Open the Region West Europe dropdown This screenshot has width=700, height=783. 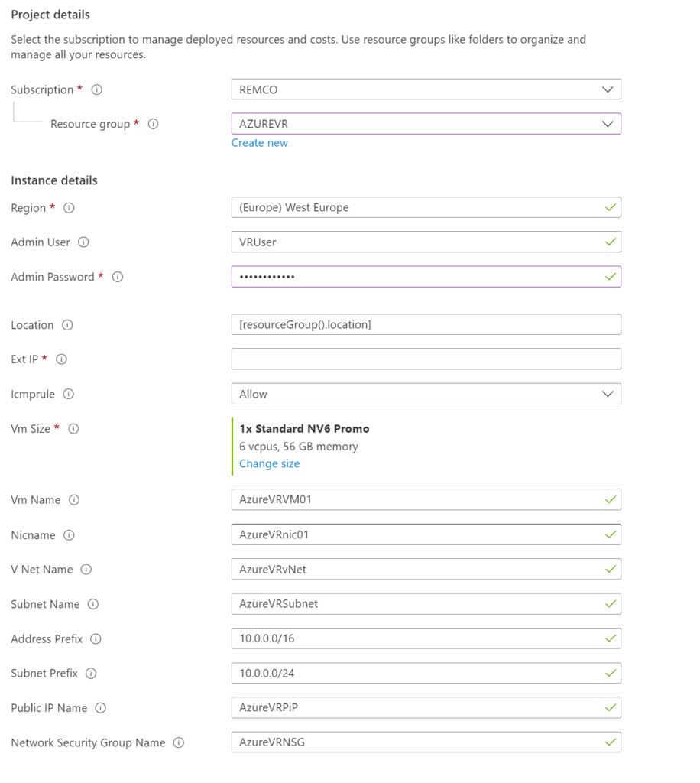tap(426, 207)
